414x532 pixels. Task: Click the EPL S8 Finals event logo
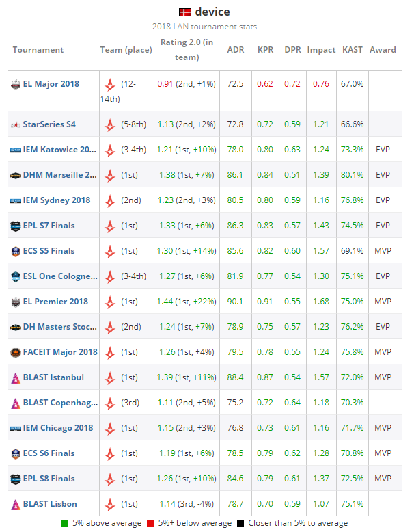16,479
